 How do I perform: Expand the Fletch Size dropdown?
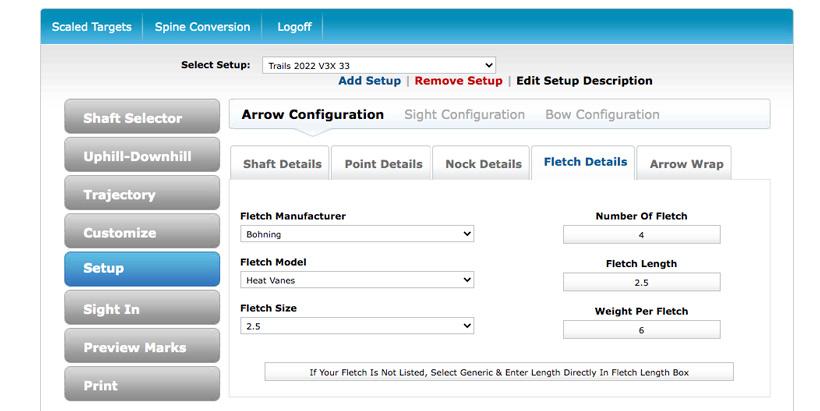coord(357,326)
